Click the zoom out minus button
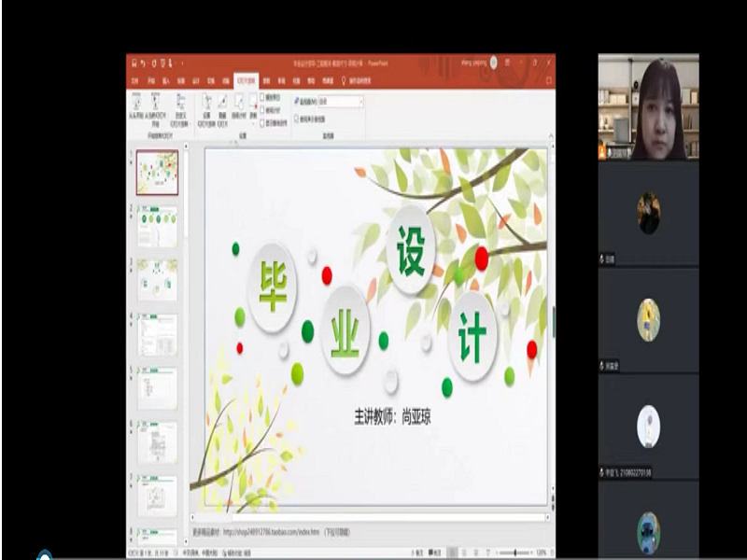 (x=497, y=553)
